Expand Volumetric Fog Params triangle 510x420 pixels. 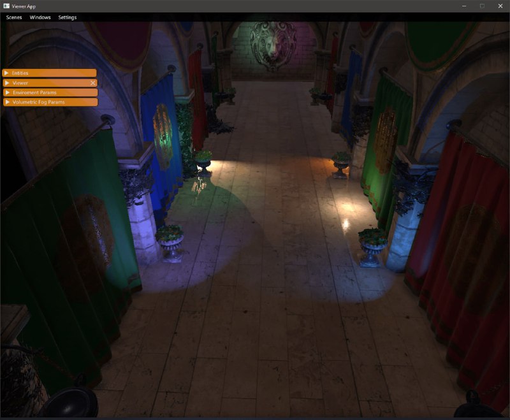pos(7,102)
